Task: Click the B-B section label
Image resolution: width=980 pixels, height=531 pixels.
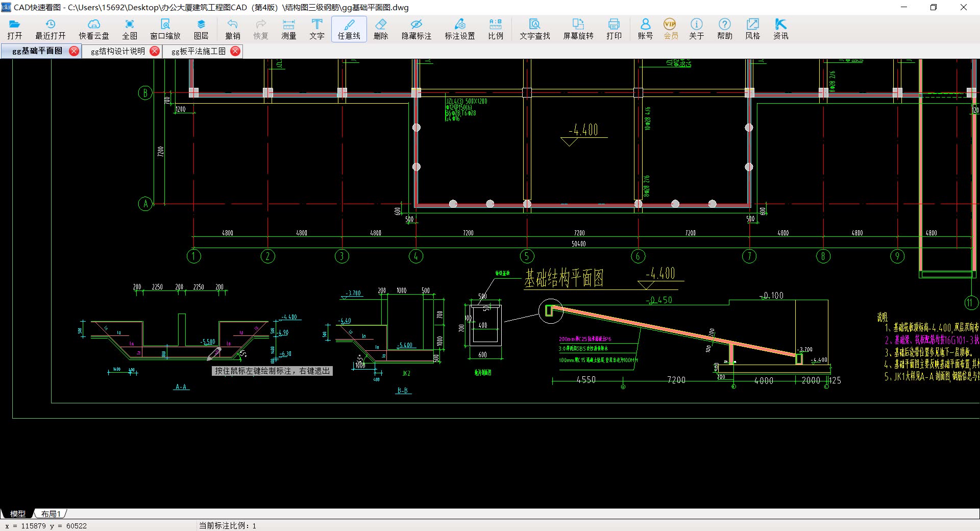Action: pyautogui.click(x=403, y=390)
